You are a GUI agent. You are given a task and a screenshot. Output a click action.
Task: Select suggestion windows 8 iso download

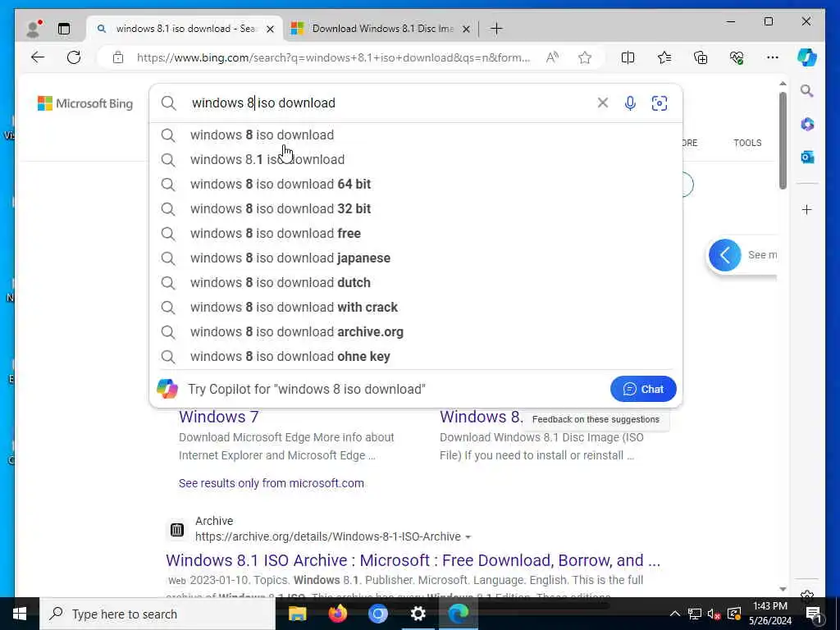coord(416,135)
